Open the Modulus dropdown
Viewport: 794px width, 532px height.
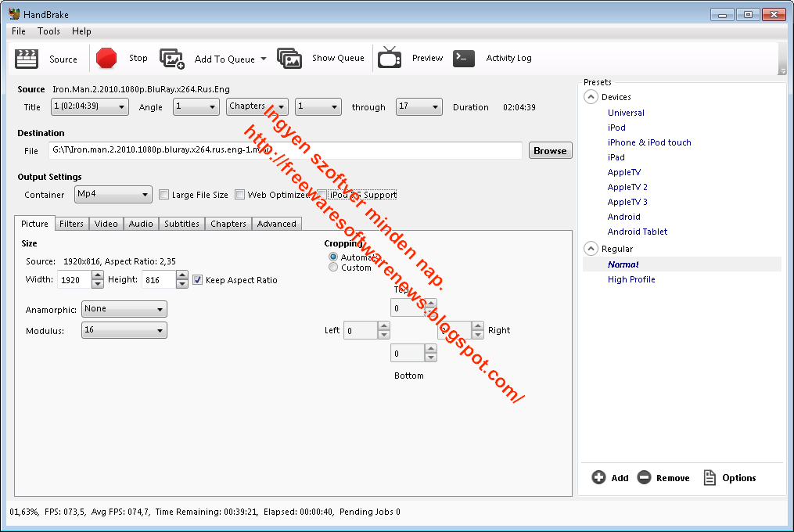click(x=124, y=330)
